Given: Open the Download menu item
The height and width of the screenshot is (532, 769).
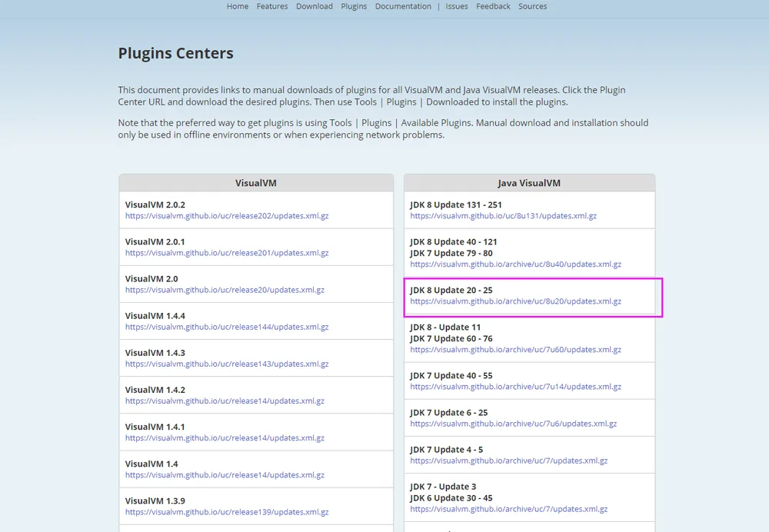Looking at the screenshot, I should (x=315, y=6).
